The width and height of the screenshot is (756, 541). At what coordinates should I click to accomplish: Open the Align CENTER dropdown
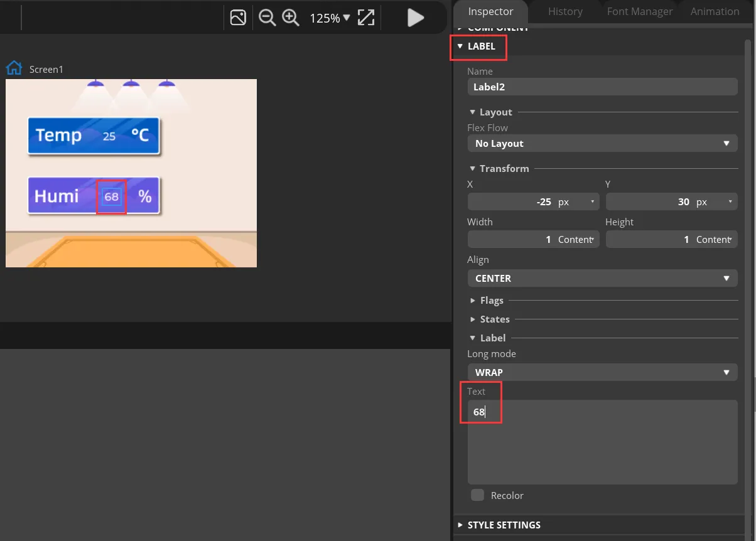tap(602, 278)
